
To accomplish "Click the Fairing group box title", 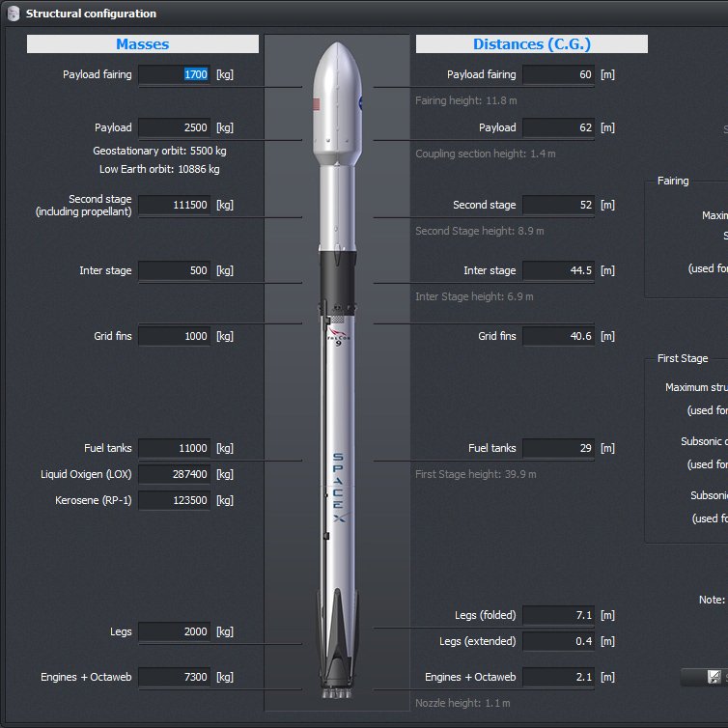I will (673, 182).
